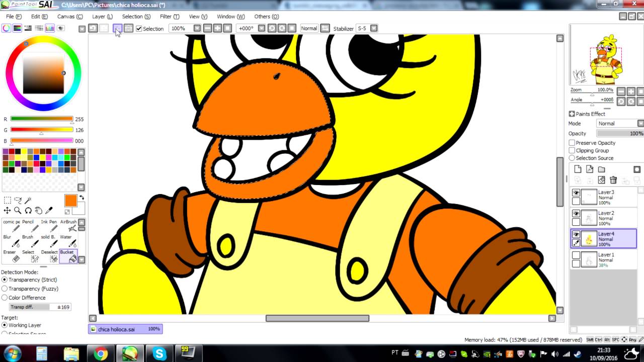The height and width of the screenshot is (362, 644).
Task: Select the Eyedropper color picker tool
Action: [x=49, y=211]
